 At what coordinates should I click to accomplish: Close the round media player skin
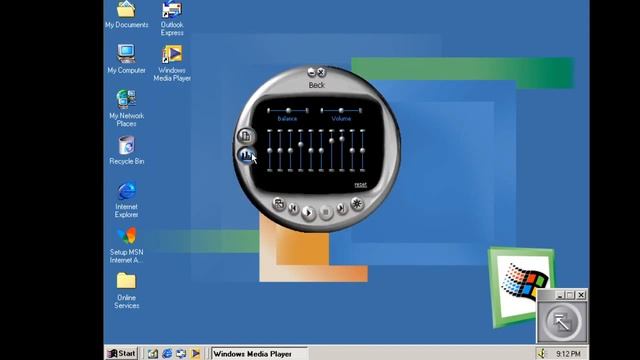pos(321,72)
